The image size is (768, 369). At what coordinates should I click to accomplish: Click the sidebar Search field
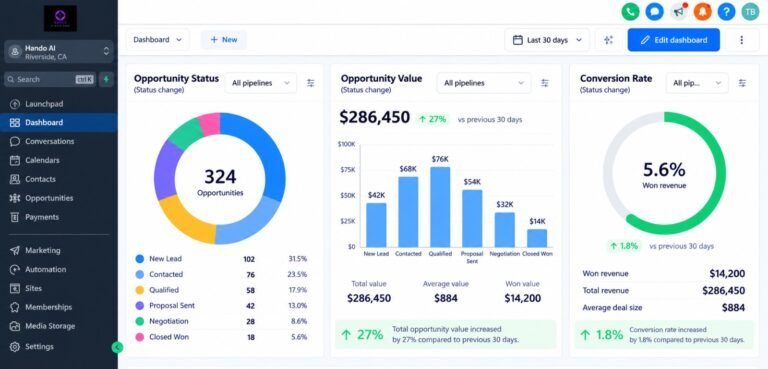pyautogui.click(x=50, y=79)
